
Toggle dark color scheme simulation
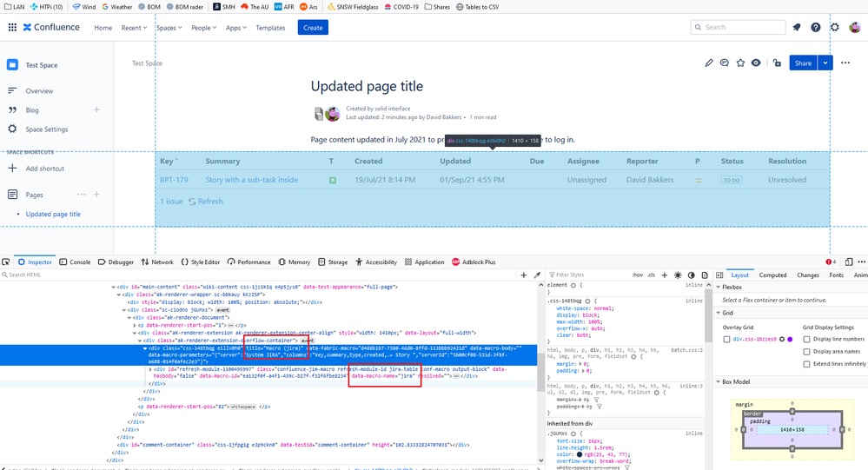[x=691, y=275]
